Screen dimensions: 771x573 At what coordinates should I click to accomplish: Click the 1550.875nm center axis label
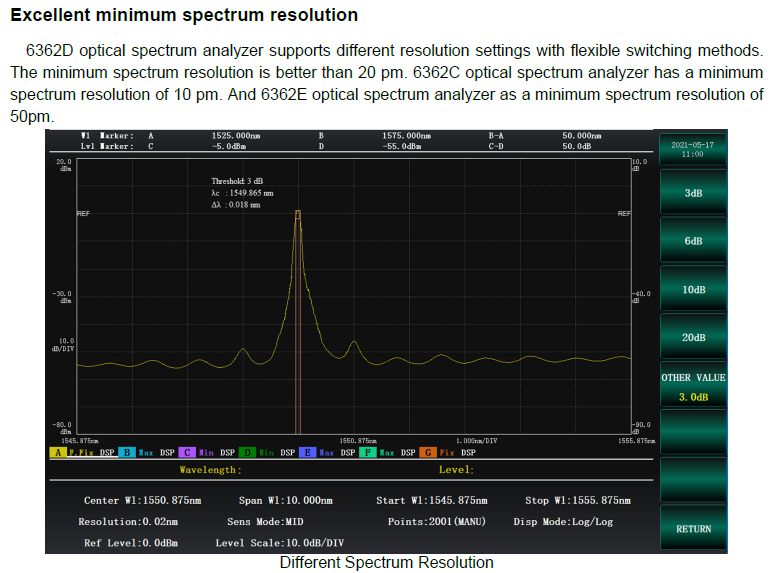point(358,441)
